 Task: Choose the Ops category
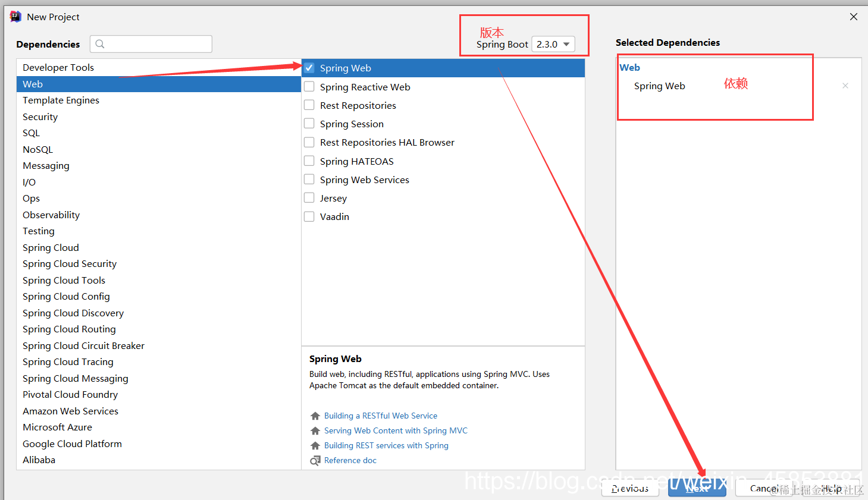tap(159, 198)
